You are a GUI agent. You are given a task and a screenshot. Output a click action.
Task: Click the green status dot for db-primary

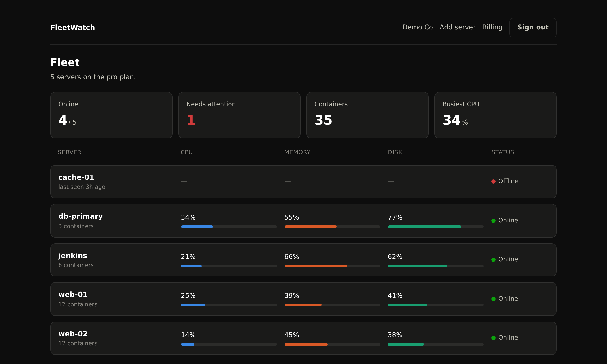pyautogui.click(x=493, y=221)
